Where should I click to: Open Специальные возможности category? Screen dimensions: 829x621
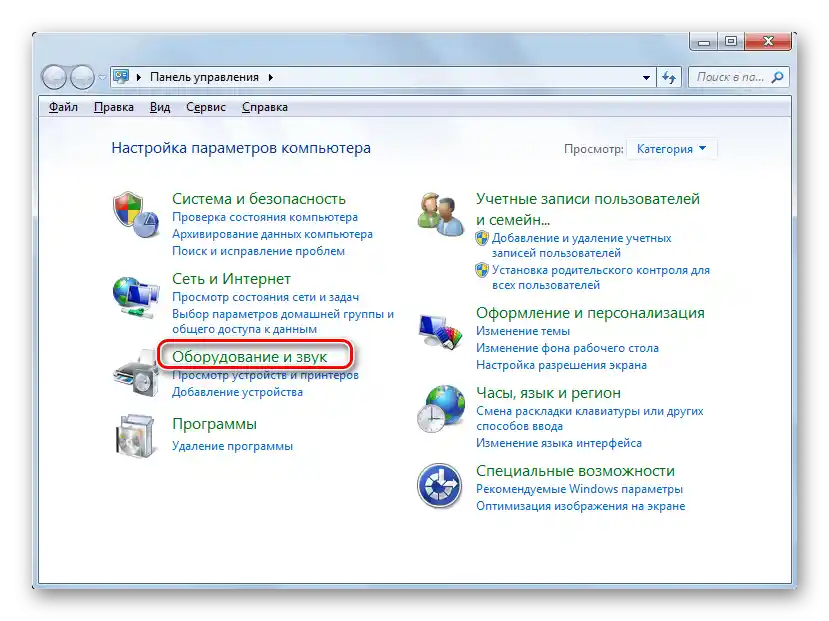575,470
